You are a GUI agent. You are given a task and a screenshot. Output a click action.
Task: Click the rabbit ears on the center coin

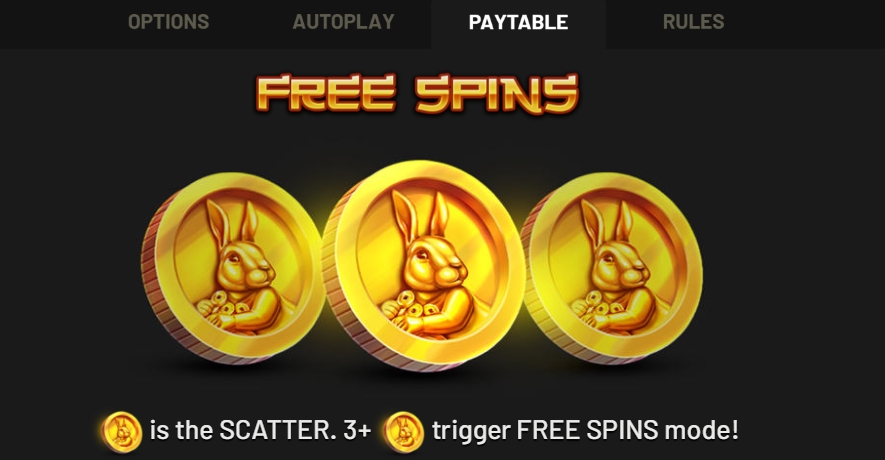pyautogui.click(x=421, y=217)
